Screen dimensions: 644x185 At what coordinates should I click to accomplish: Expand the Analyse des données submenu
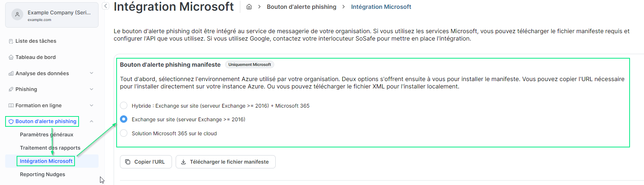pos(92,73)
